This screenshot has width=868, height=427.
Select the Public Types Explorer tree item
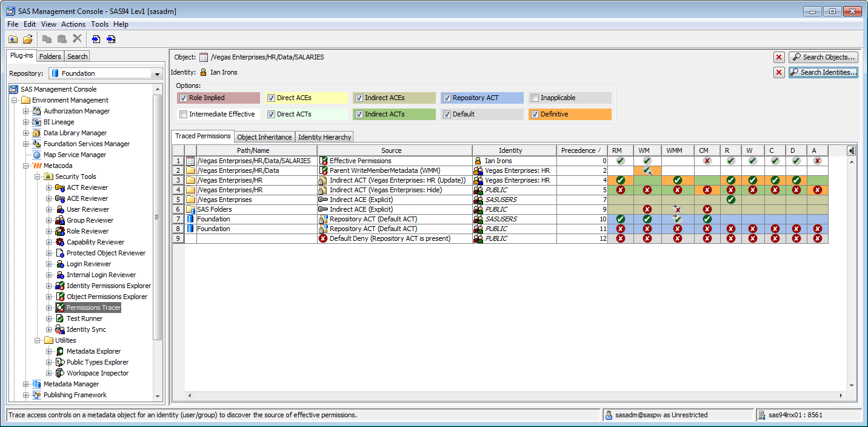98,362
